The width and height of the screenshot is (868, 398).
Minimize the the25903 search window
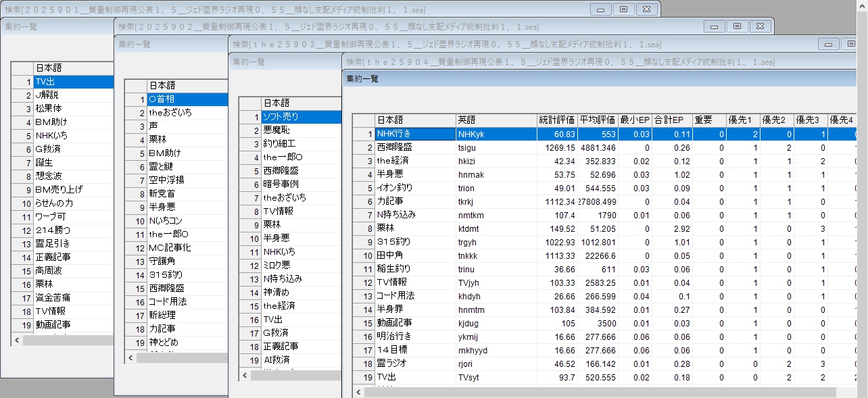(x=828, y=44)
